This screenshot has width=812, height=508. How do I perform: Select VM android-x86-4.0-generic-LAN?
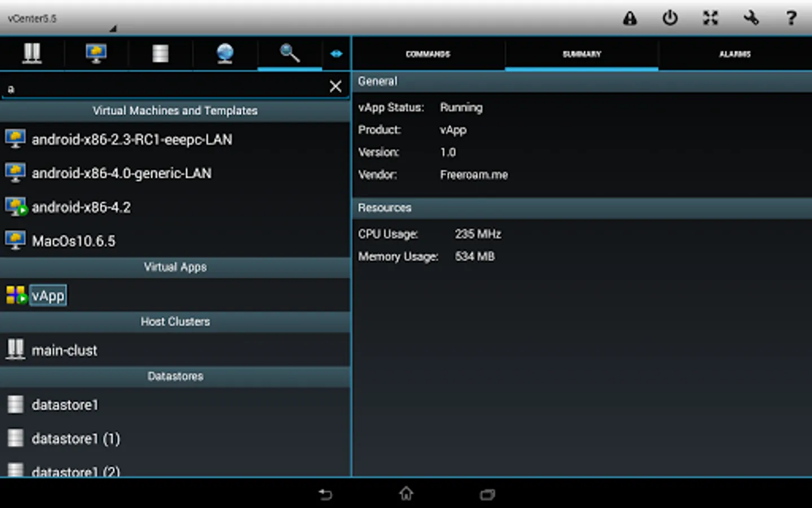click(175, 173)
